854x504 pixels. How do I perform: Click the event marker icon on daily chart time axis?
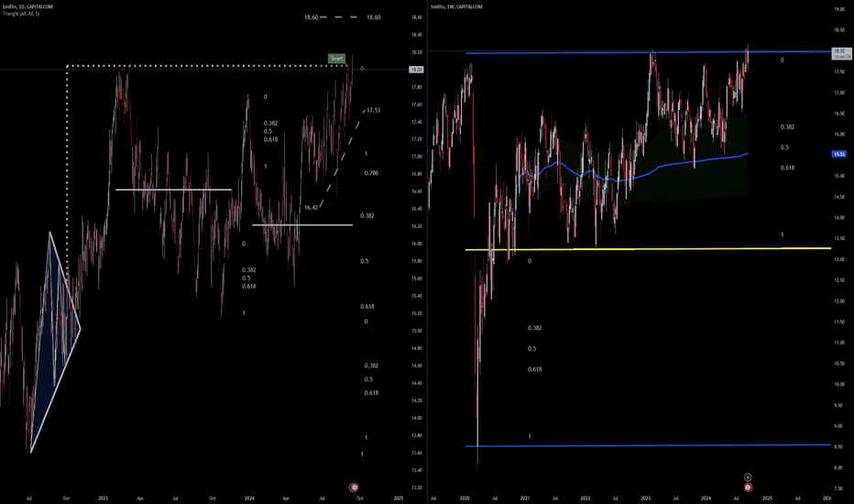[x=354, y=488]
